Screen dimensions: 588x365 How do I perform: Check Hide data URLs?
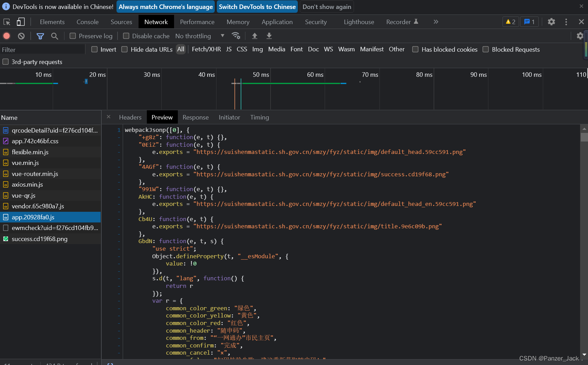[124, 49]
